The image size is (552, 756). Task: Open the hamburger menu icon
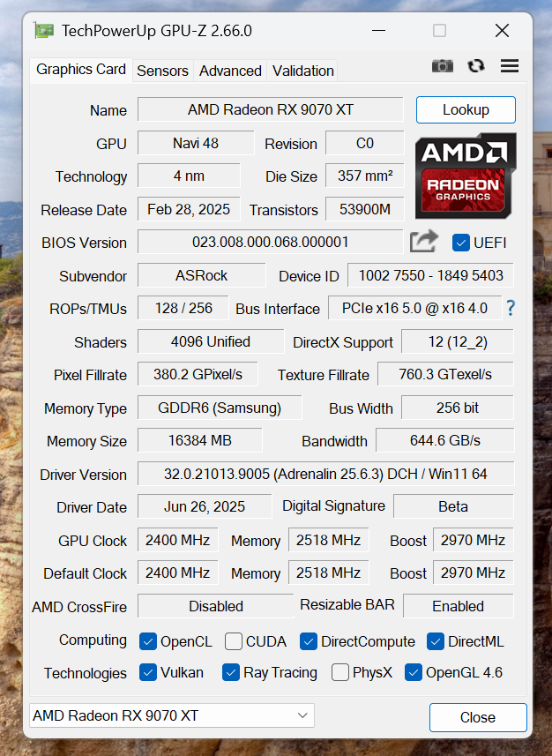tap(510, 65)
